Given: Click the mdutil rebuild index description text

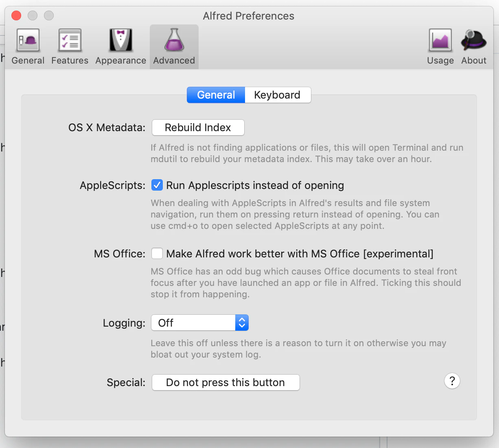Looking at the screenshot, I should tap(307, 153).
